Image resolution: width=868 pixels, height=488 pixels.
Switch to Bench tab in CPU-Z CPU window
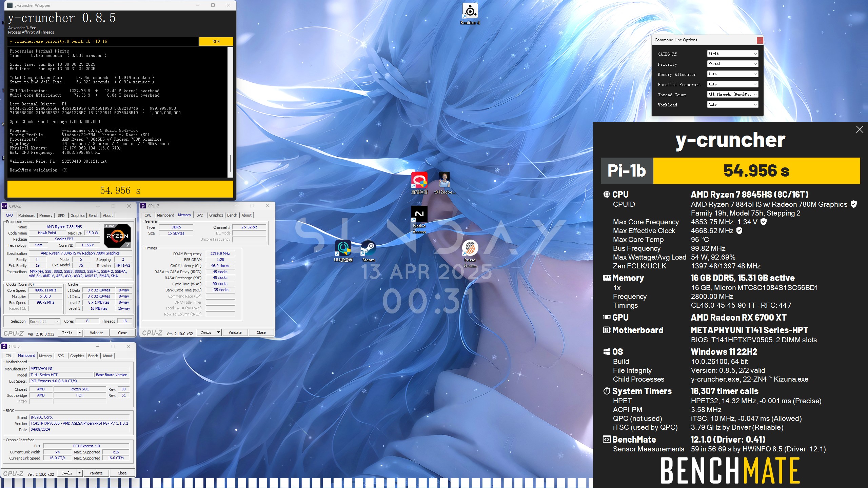point(93,216)
